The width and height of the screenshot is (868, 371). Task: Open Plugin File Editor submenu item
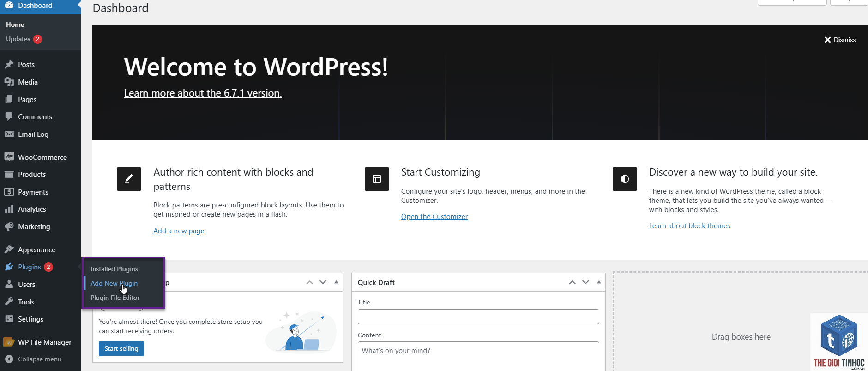[x=115, y=298]
